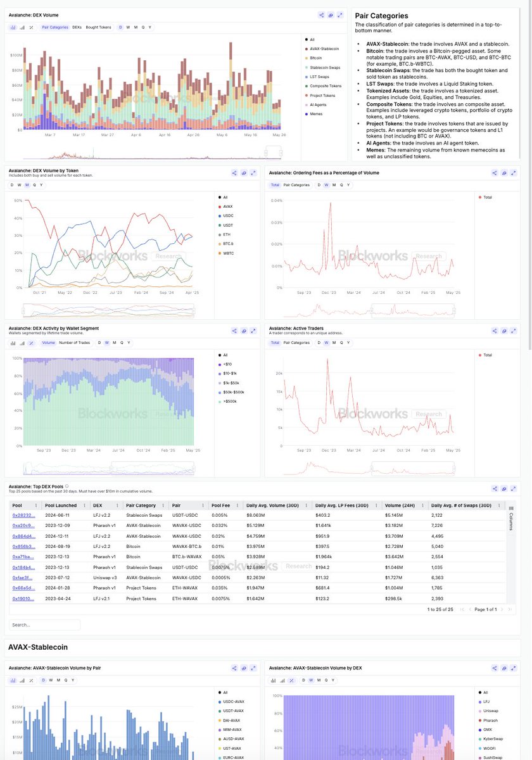The image size is (532, 760).
Task: Adjust Ordering Fees chart time range slider
Action: coord(413,310)
